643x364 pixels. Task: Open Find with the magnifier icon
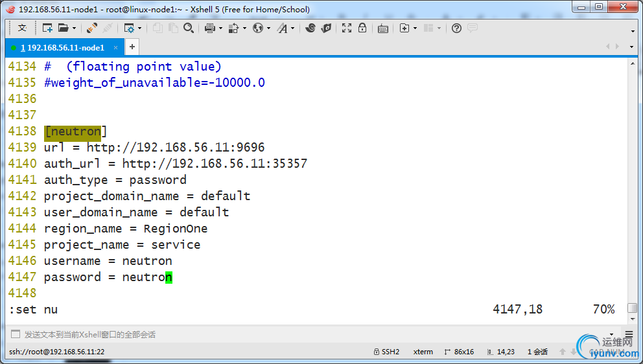189,28
